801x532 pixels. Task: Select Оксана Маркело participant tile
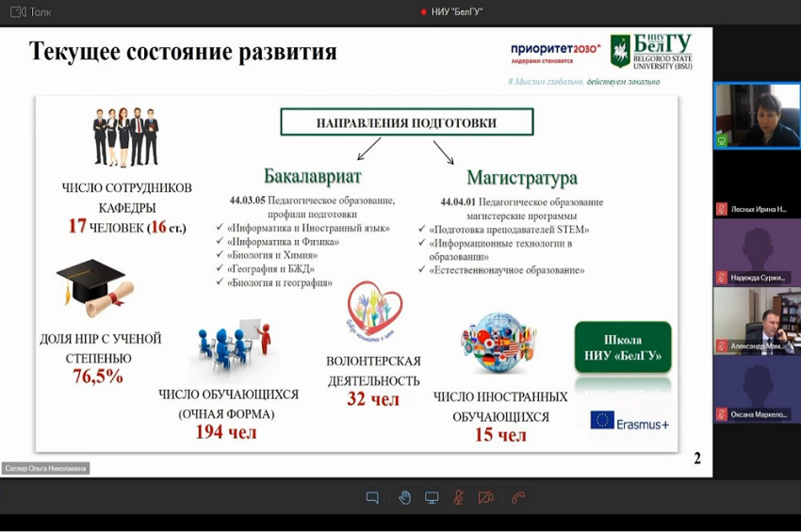(757, 389)
